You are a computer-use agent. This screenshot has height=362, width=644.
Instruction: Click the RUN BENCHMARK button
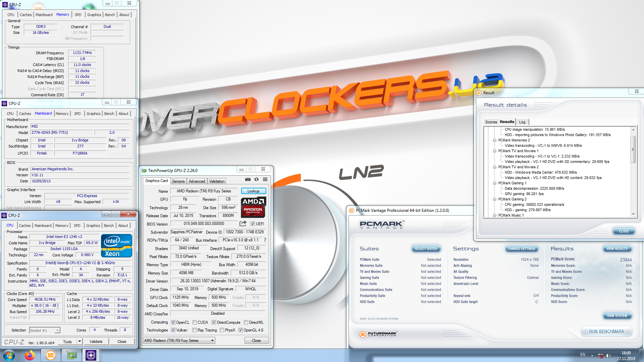click(606, 331)
